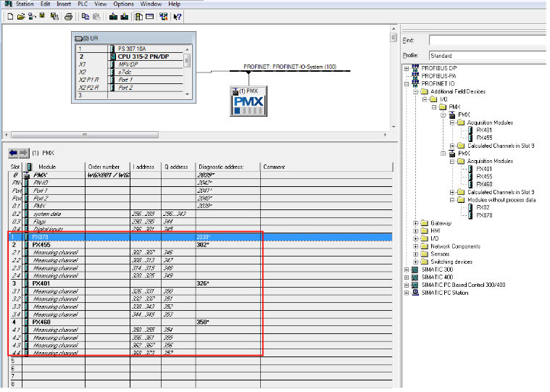Click the Open folder toolbar icon

[21, 17]
